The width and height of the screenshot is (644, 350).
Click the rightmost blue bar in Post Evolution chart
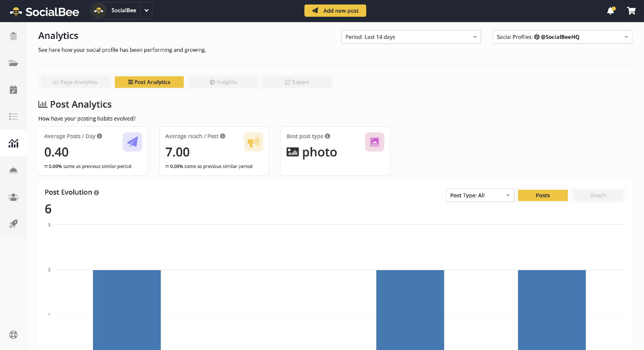[x=552, y=310]
